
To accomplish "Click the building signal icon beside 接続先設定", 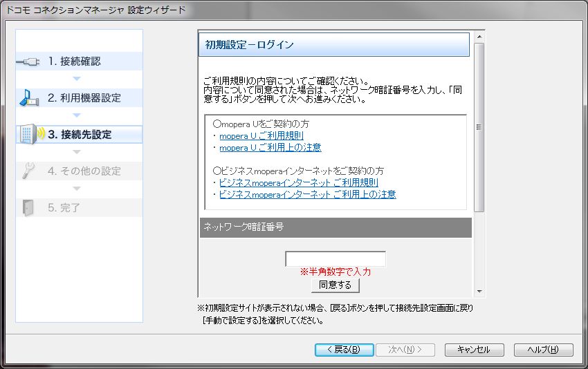I will point(32,134).
